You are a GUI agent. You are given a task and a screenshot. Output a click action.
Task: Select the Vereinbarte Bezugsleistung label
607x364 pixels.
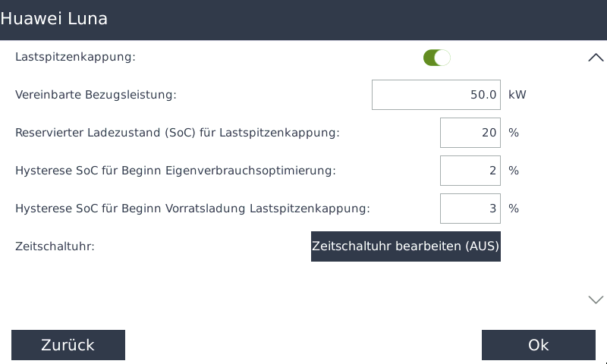[x=96, y=95]
